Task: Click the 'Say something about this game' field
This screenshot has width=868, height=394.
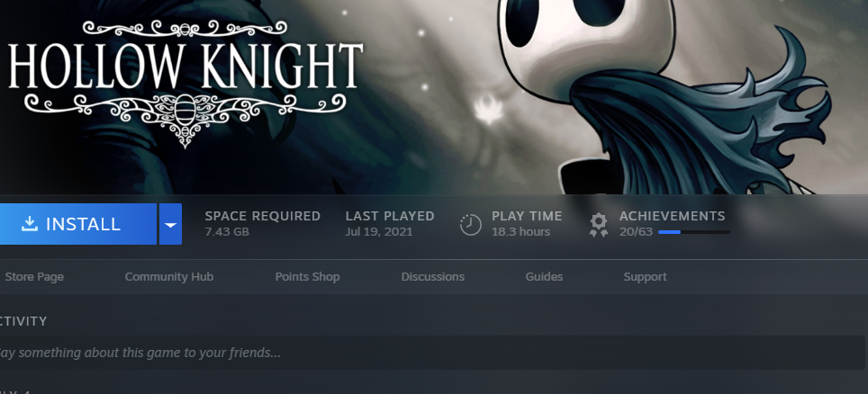Action: (432, 353)
